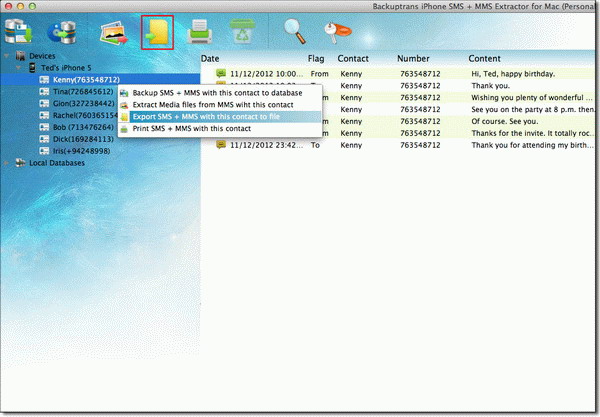The width and height of the screenshot is (600, 417).
Task: Click the printer icon in the Print context menu entry
Action: click(124, 129)
